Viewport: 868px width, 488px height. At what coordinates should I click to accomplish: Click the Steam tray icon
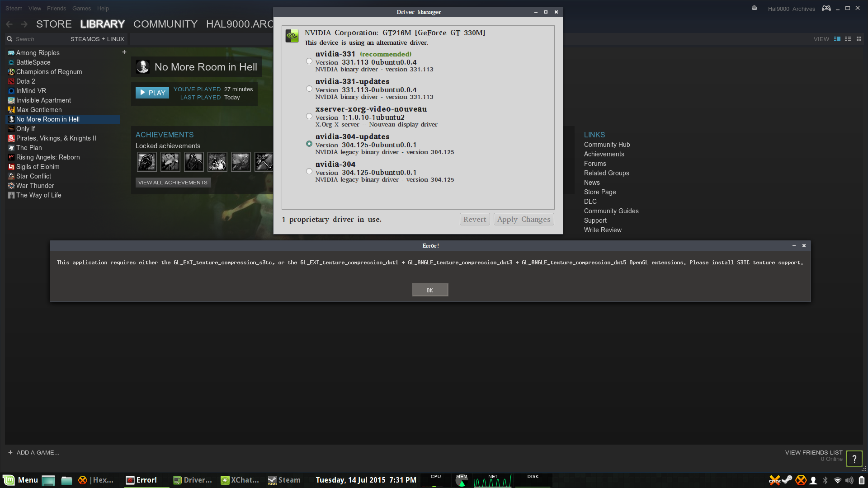click(787, 480)
